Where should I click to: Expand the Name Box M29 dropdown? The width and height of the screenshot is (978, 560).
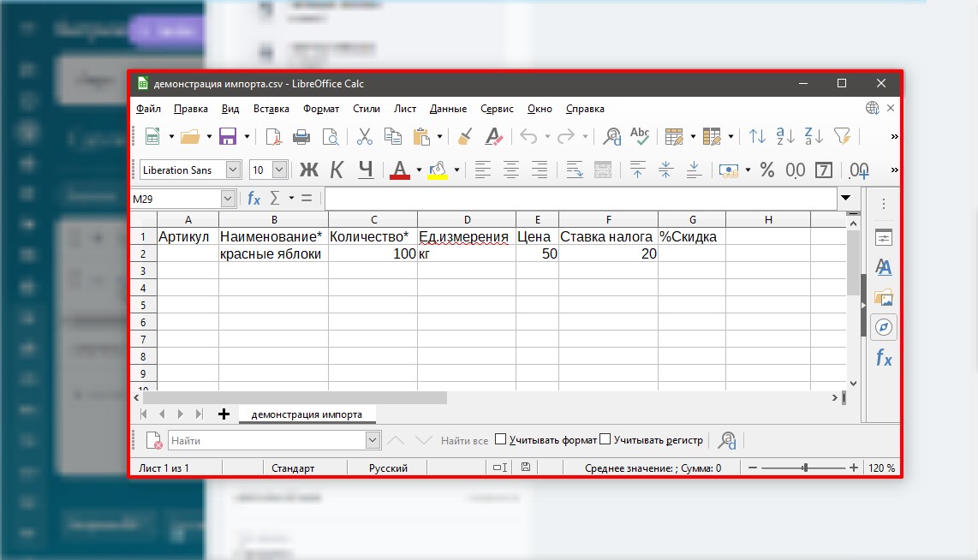pyautogui.click(x=228, y=198)
